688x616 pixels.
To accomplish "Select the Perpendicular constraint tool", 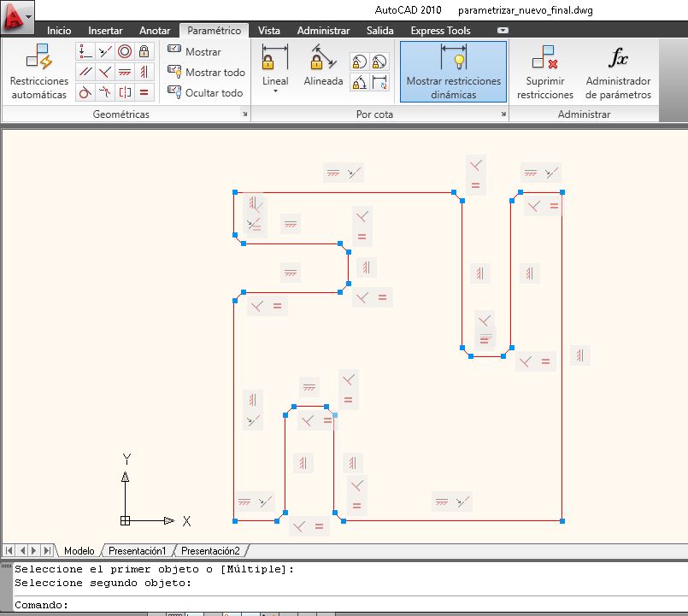I will [x=105, y=72].
